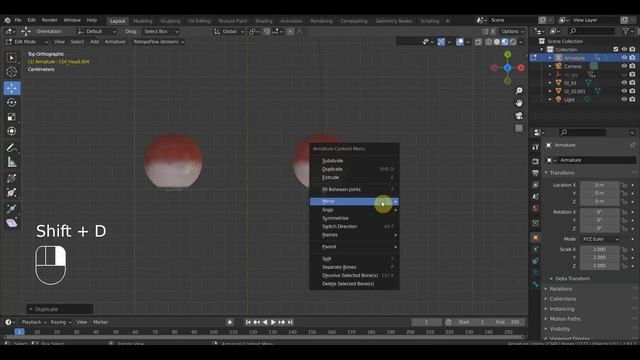This screenshot has height=360, width=640.
Task: Disable Armature in renders camera icon
Action: pyautogui.click(x=632, y=58)
